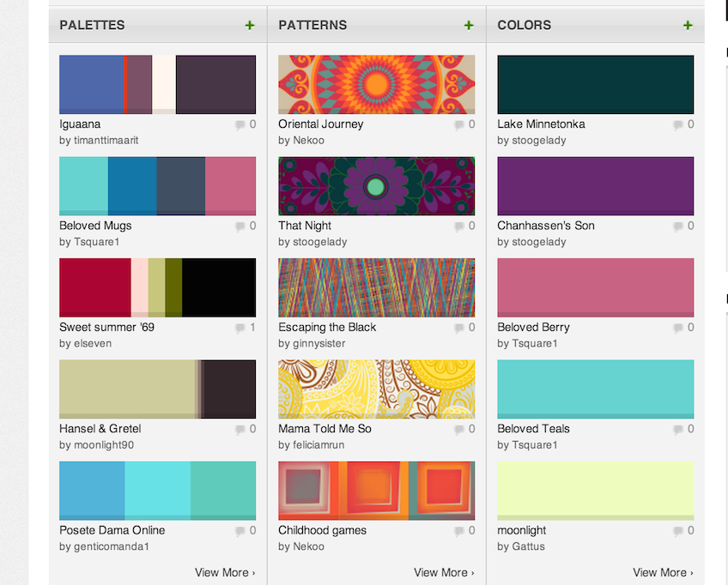Viewport: 728px width, 585px height.
Task: Click the PALETTES section header
Action: pyautogui.click(x=92, y=26)
